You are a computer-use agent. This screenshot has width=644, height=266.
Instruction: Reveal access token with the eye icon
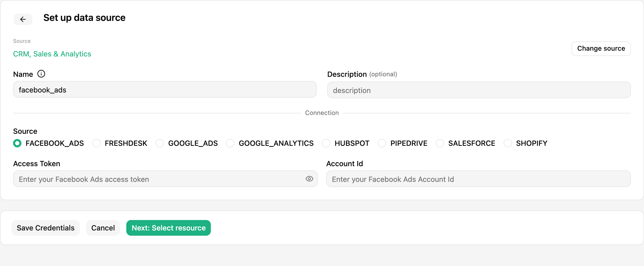[309, 179]
